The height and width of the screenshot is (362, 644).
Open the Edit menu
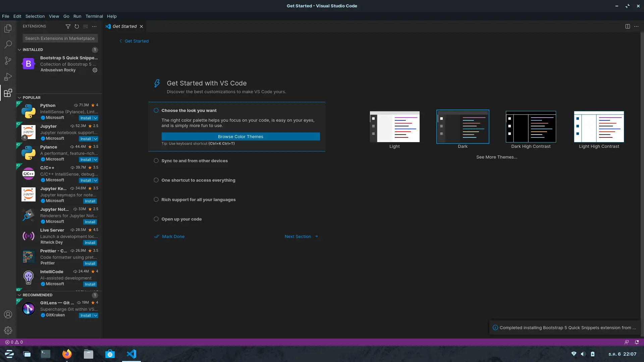[17, 16]
